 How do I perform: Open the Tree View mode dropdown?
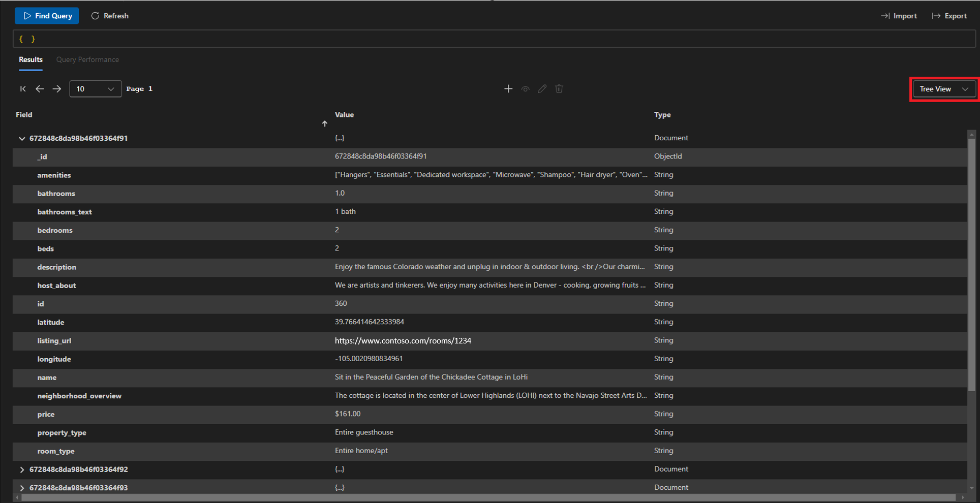[x=944, y=89]
